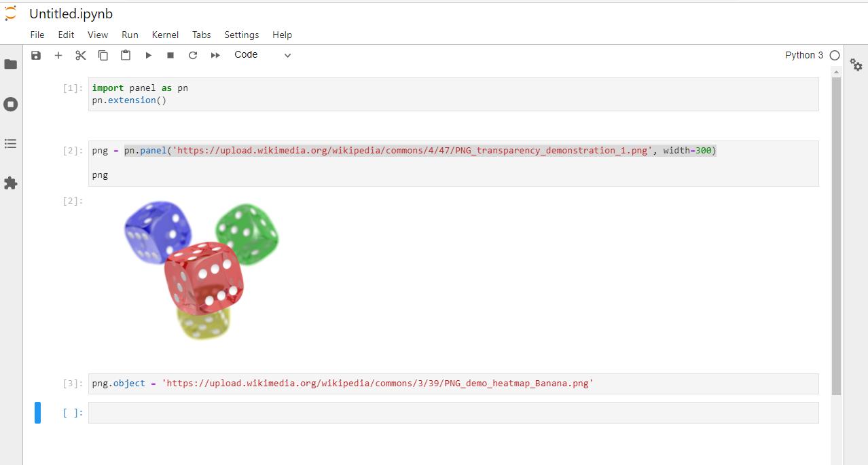Open the cell type dropdown showing Code

pyautogui.click(x=261, y=54)
